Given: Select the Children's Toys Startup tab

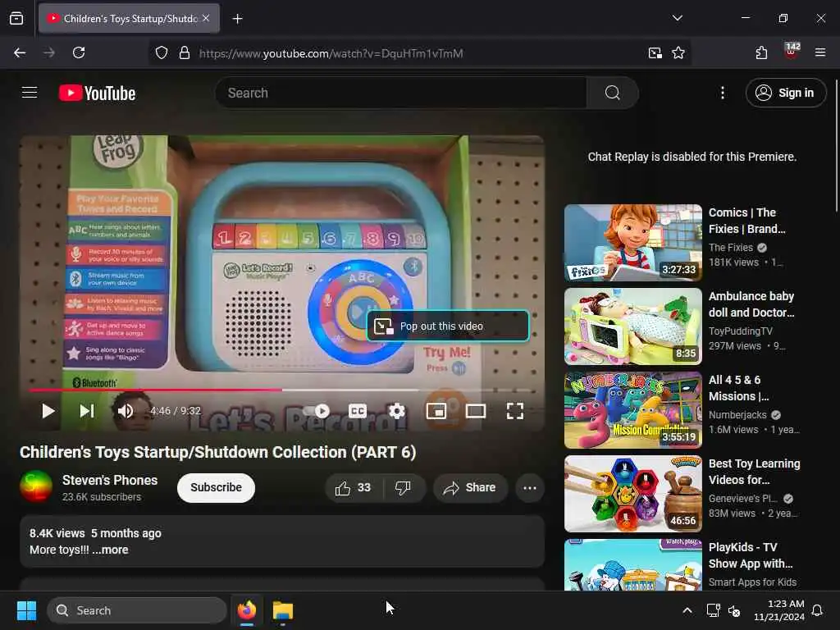Looking at the screenshot, I should 129,19.
